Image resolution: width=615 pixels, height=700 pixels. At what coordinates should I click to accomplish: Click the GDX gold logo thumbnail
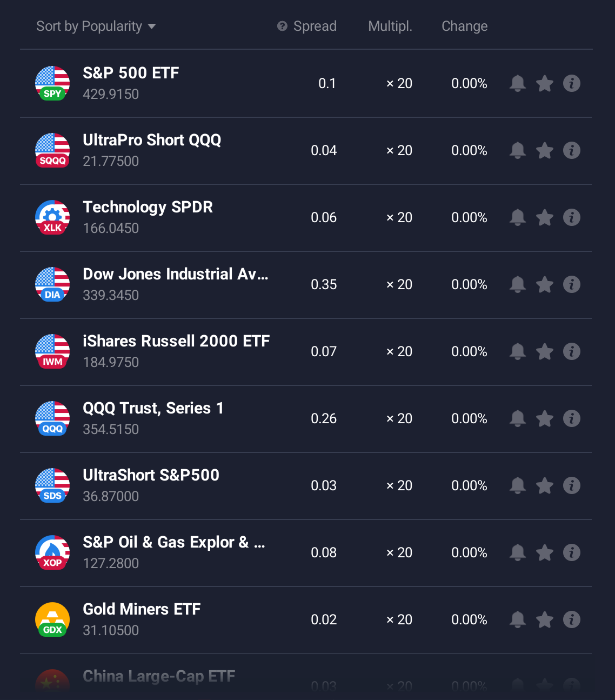(x=52, y=619)
